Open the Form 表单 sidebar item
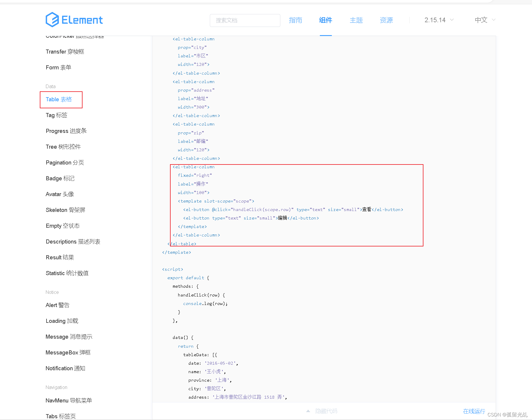This screenshot has height=420, width=532. click(59, 67)
